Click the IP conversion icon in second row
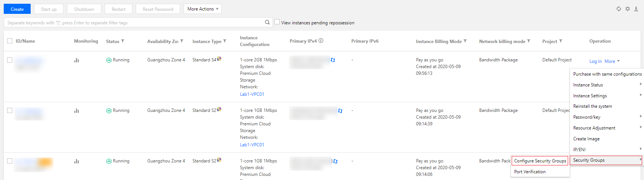 (340, 111)
